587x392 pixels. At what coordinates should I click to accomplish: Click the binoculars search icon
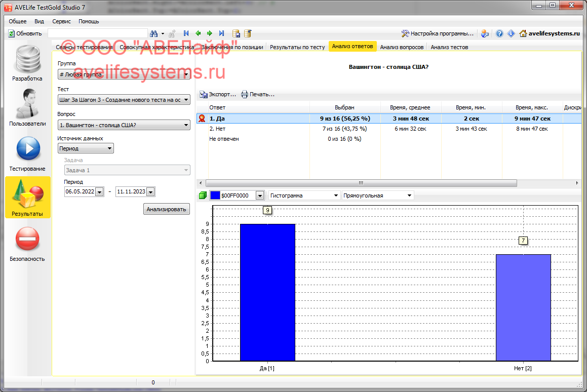point(155,33)
